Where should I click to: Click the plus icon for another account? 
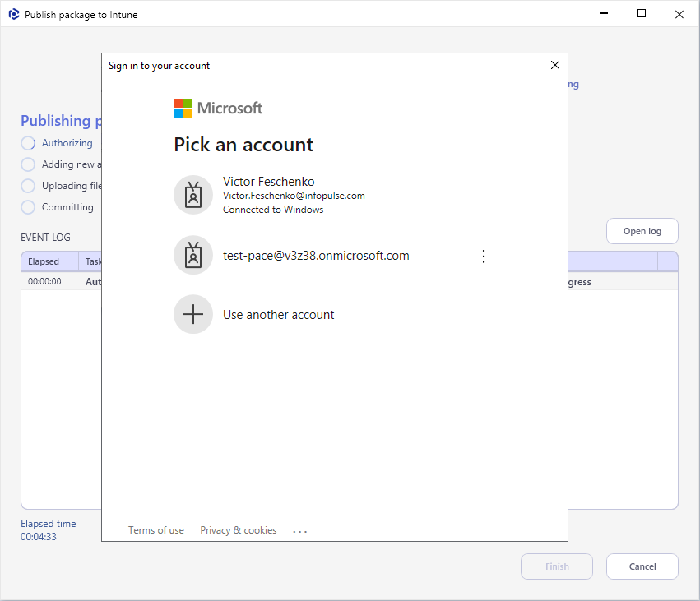point(193,314)
